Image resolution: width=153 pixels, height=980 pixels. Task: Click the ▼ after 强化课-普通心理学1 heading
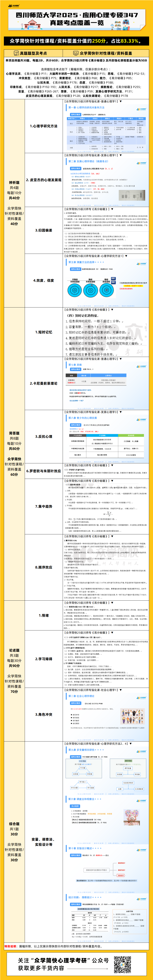121,102
